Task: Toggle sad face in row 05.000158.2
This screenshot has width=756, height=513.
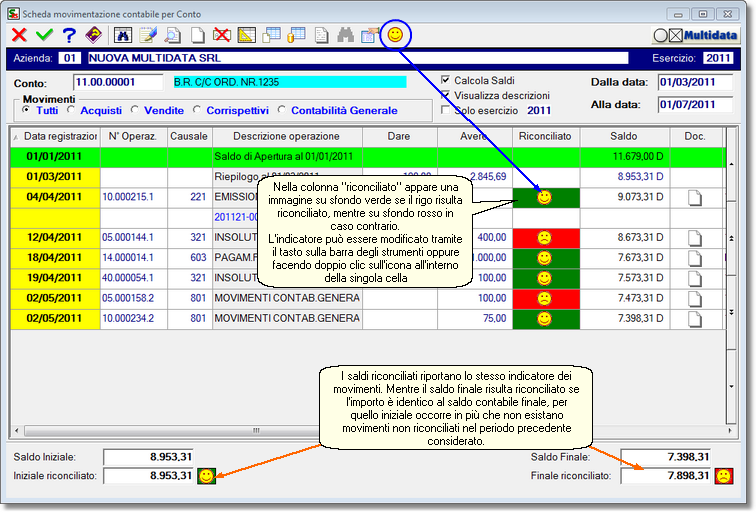Action: 544,298
